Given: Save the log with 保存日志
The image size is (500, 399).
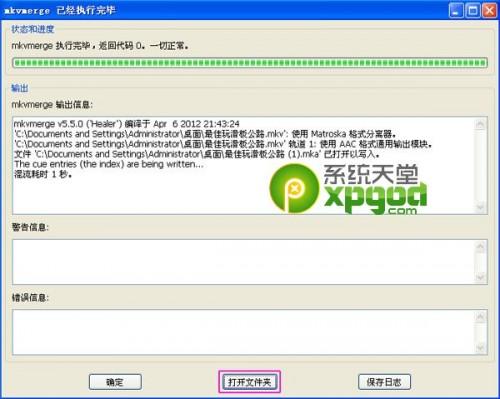Looking at the screenshot, I should pyautogui.click(x=384, y=382).
